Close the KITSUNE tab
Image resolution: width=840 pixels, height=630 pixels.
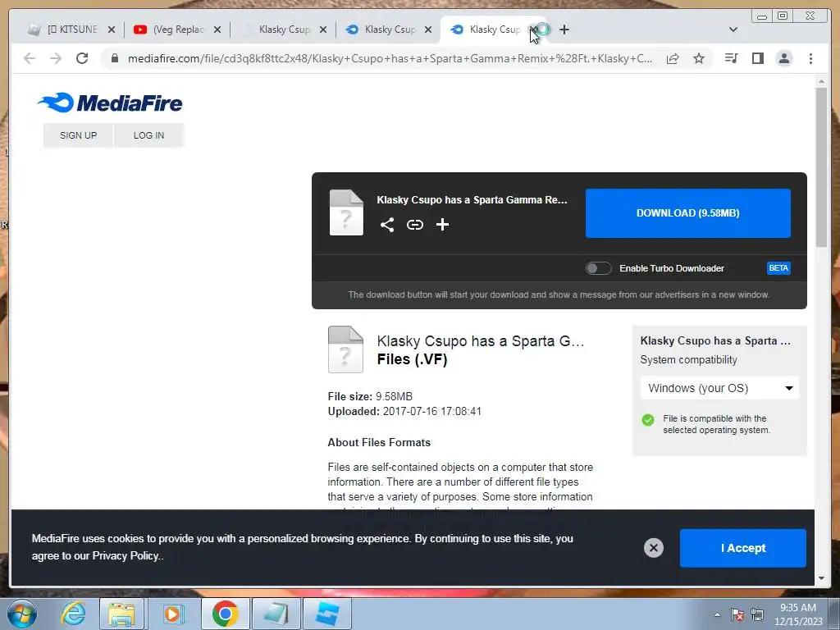[x=112, y=30]
